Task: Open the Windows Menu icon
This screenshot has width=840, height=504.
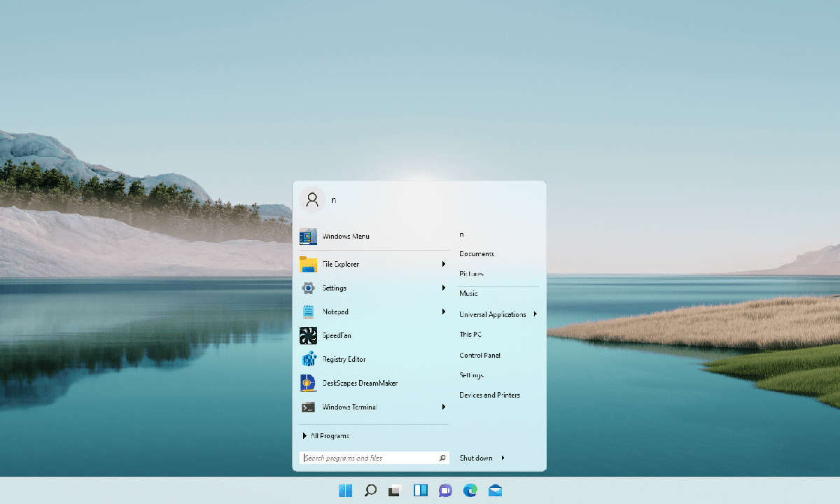Action: coord(308,237)
